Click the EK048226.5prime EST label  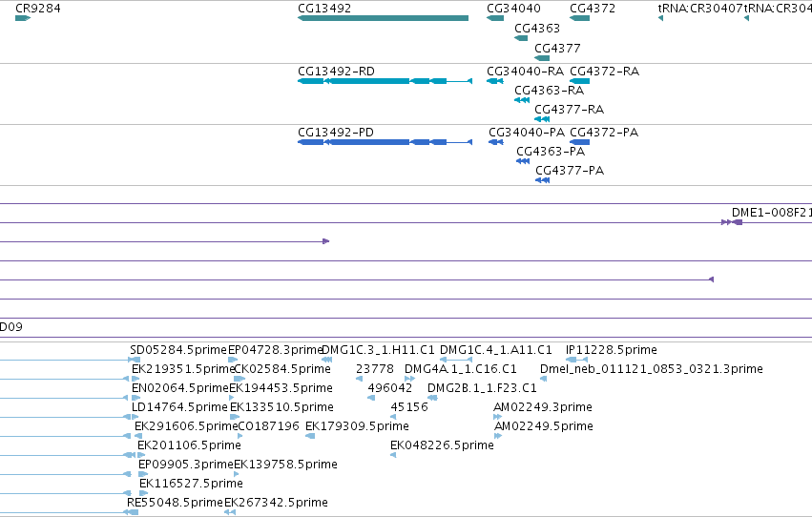point(442,445)
